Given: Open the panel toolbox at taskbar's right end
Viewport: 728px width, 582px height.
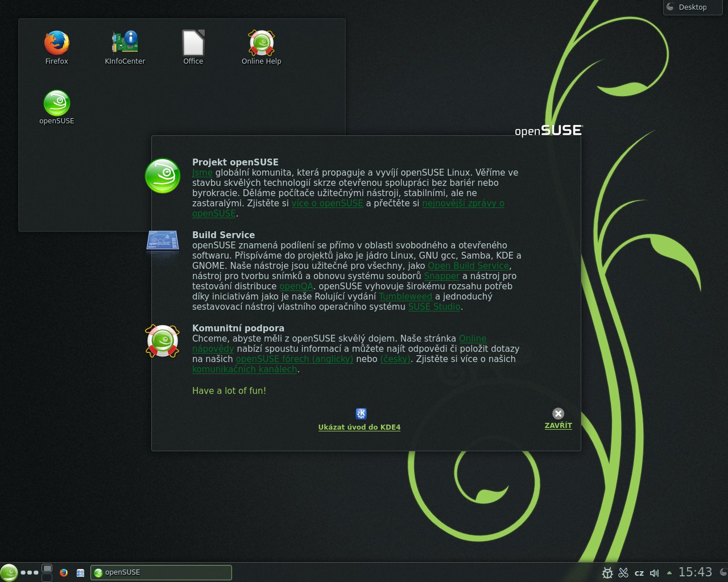Looking at the screenshot, I should 723,572.
